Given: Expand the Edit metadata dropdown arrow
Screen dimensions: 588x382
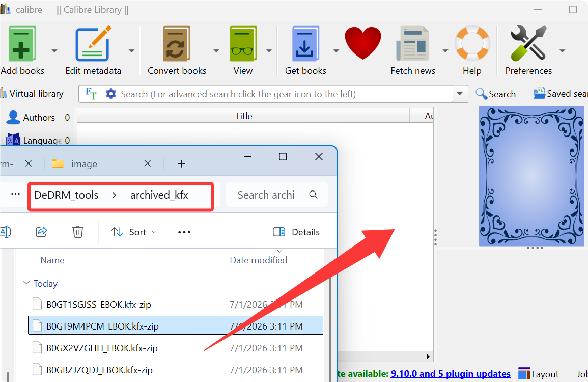Looking at the screenshot, I should pyautogui.click(x=131, y=50).
